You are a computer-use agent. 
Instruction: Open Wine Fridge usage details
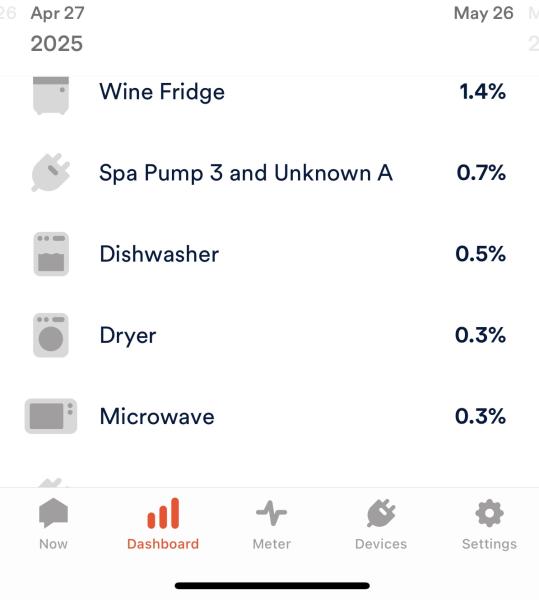point(269,92)
